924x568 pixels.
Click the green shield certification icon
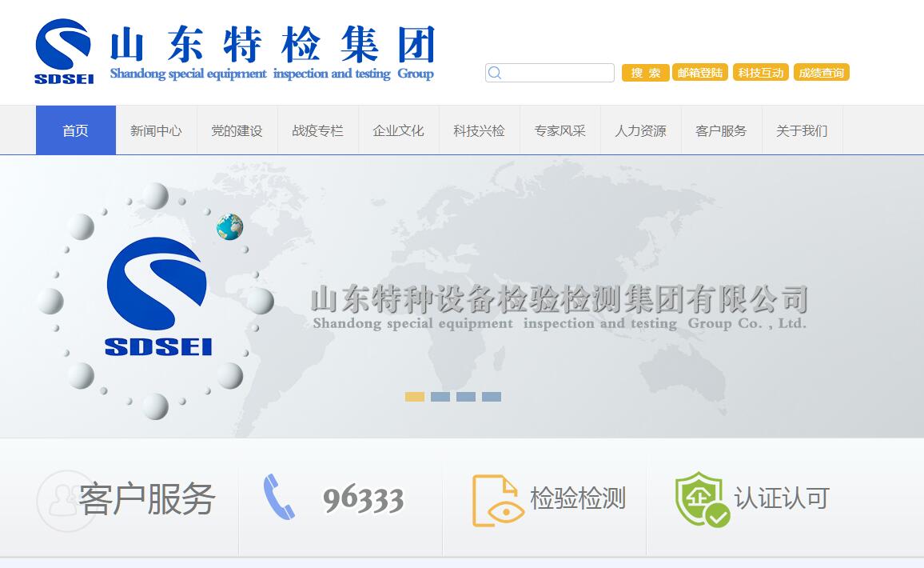(x=701, y=498)
